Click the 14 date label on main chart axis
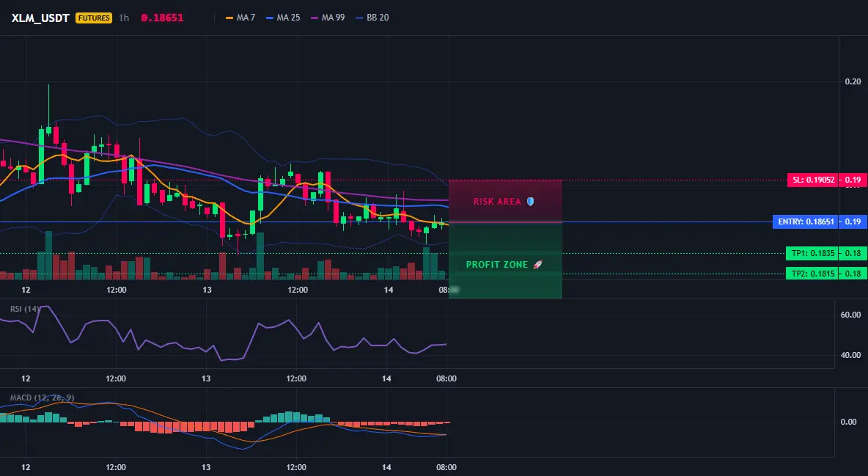 (x=389, y=290)
